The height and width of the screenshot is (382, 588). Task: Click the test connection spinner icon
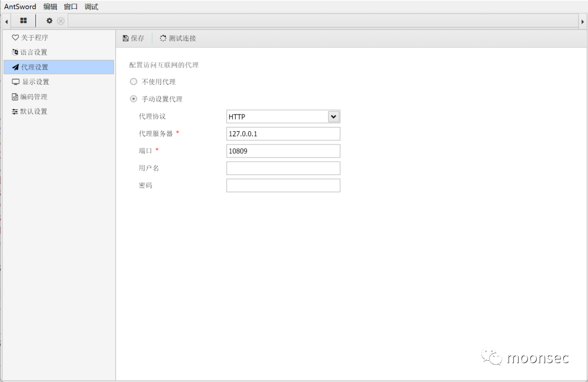click(163, 38)
